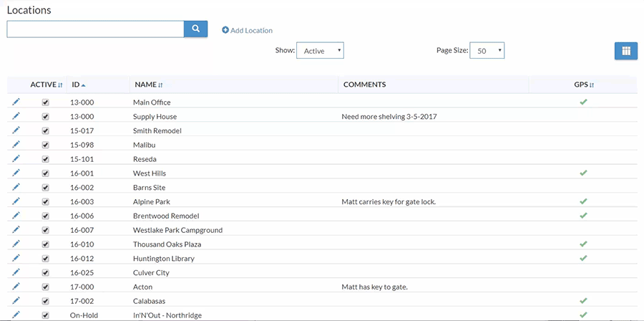Open the Page Size dropdown
This screenshot has height=321, width=644.
coord(487,51)
